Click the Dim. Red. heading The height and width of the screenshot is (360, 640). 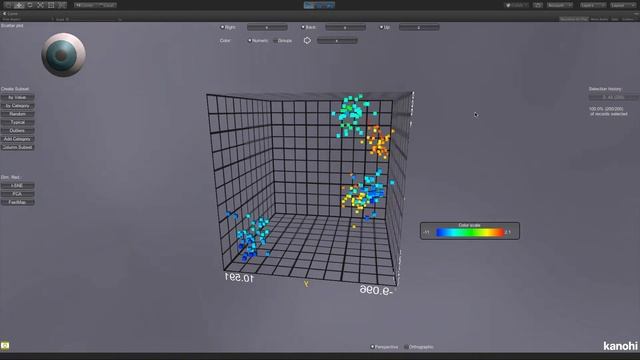click(x=11, y=177)
